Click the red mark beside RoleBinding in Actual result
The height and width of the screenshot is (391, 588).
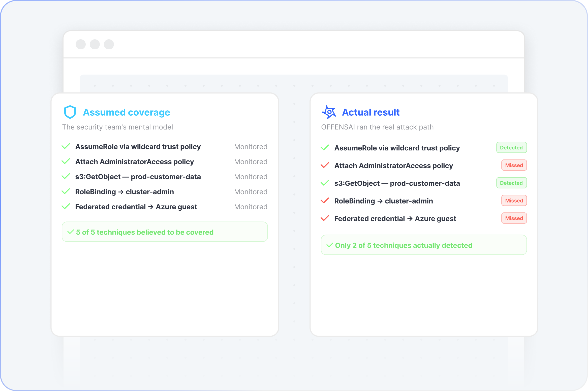325,201
